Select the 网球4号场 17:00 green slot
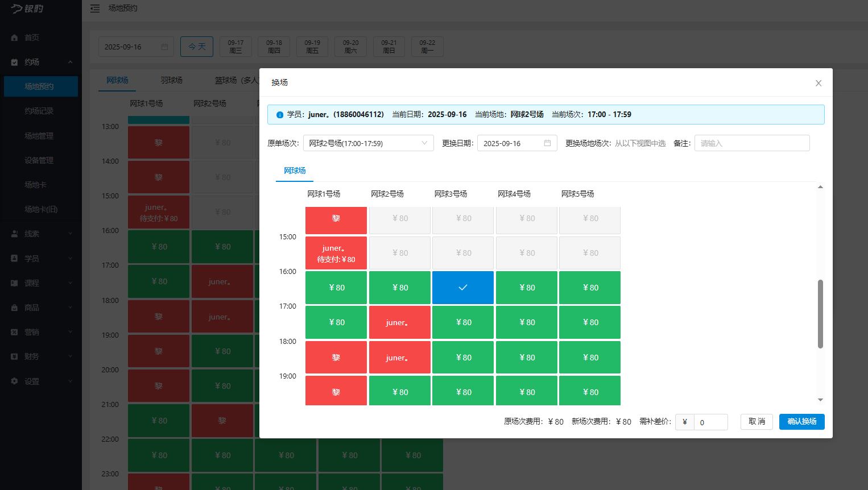 (526, 322)
